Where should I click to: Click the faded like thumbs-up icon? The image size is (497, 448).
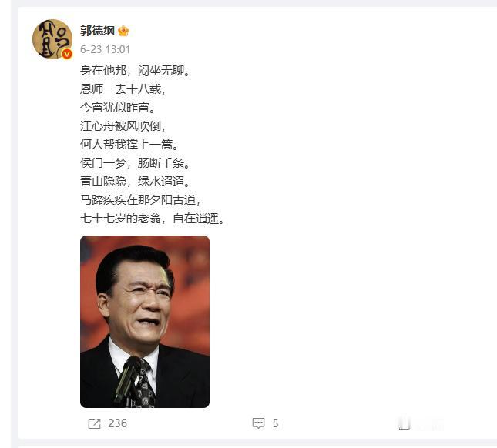click(x=405, y=423)
